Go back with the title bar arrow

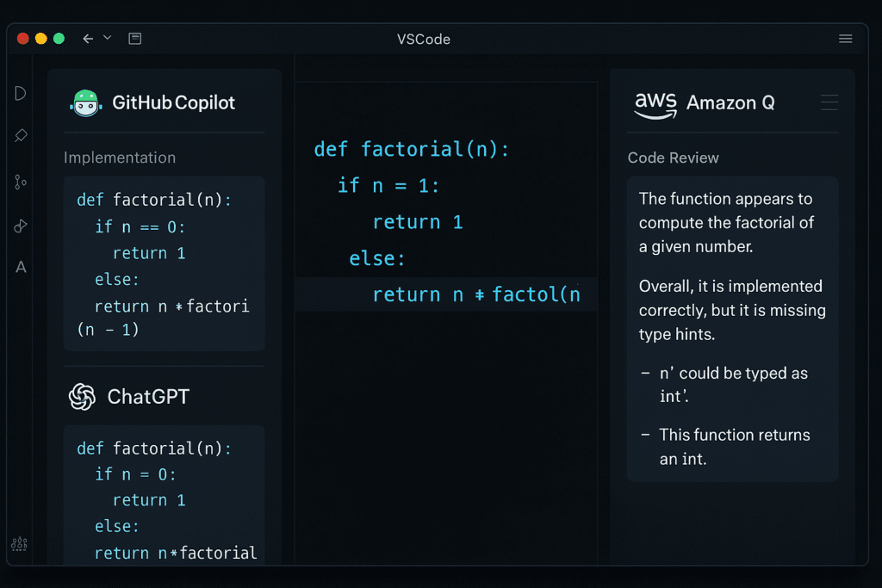click(x=87, y=39)
